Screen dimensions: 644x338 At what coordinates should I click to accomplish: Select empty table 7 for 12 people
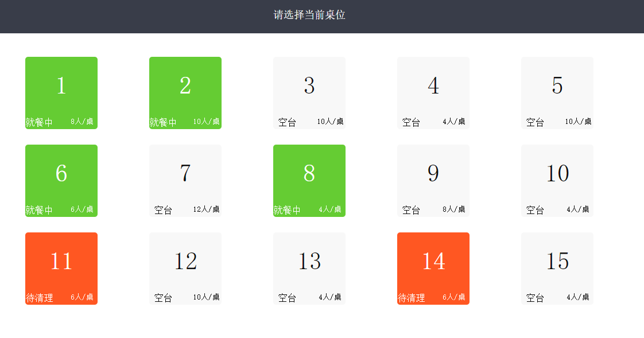(185, 181)
